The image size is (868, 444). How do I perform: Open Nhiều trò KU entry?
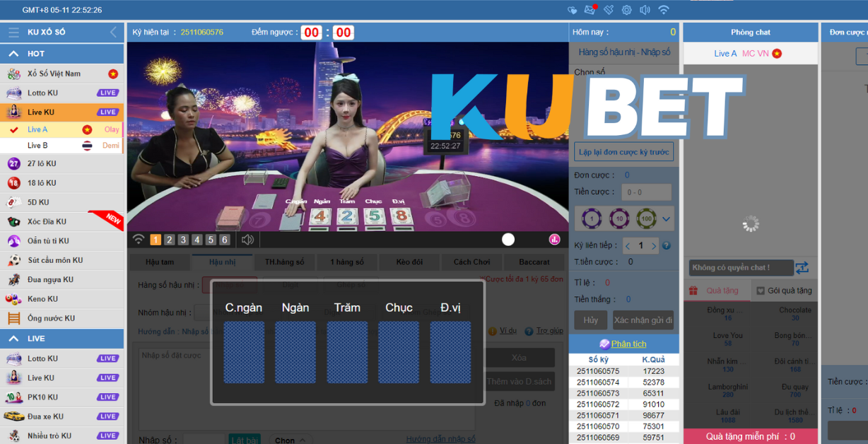click(x=61, y=436)
